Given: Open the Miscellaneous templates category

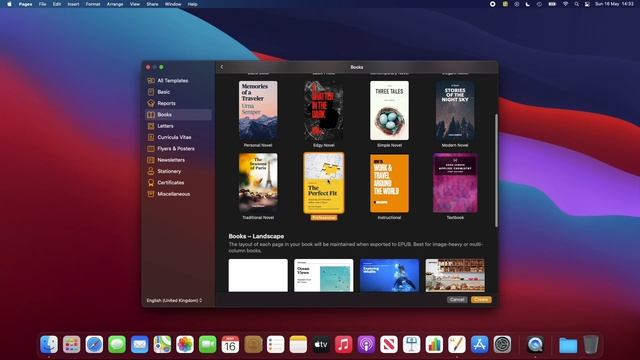Looking at the screenshot, I should [x=178, y=194].
